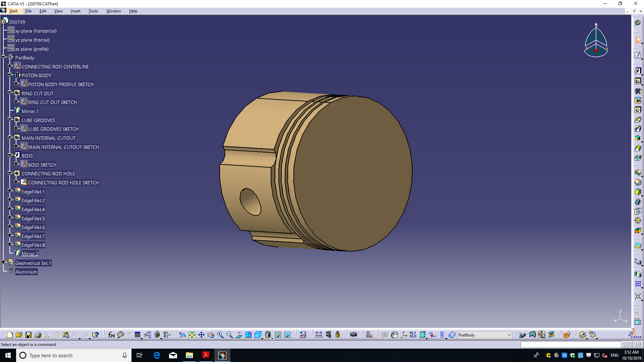
Task: Select the Aluminium material in tree
Action: point(26,272)
